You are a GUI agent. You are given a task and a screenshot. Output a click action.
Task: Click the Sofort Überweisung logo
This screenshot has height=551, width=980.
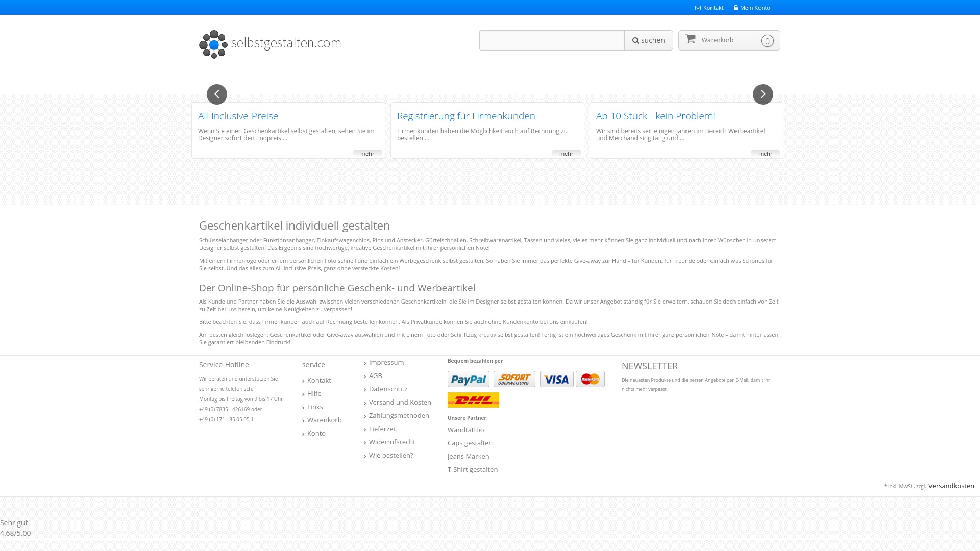pos(514,379)
